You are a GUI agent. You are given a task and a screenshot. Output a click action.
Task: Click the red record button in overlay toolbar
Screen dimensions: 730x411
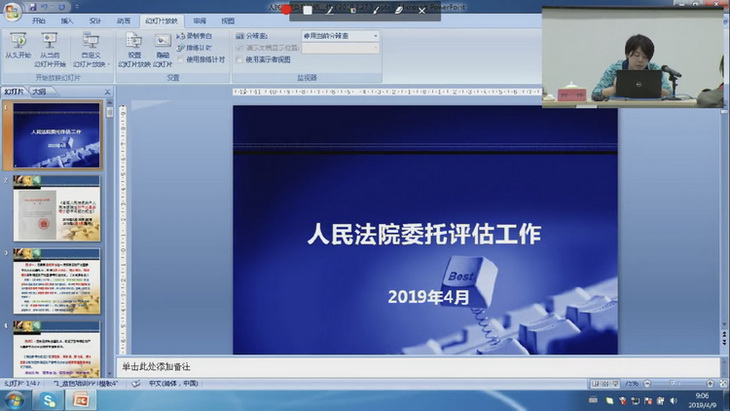[286, 10]
